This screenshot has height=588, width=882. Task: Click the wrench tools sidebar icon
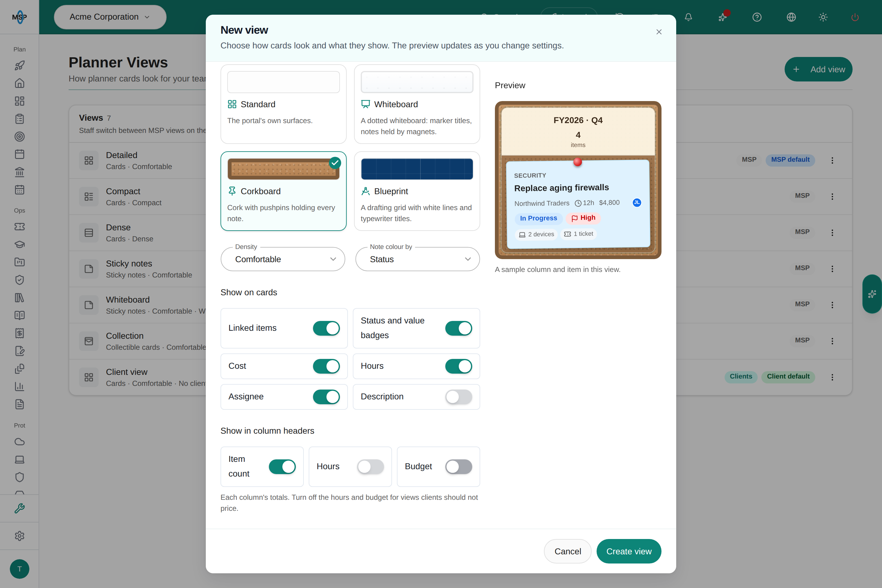point(20,508)
